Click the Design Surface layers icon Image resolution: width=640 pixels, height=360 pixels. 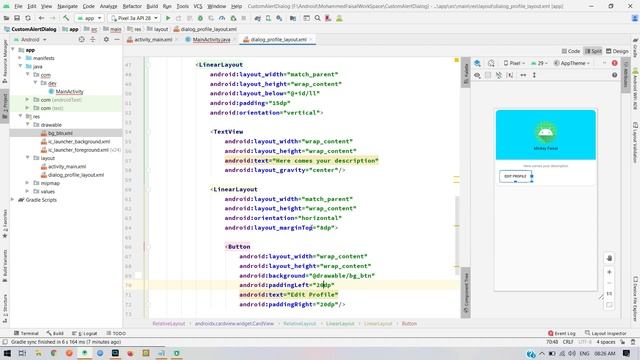tap(477, 63)
